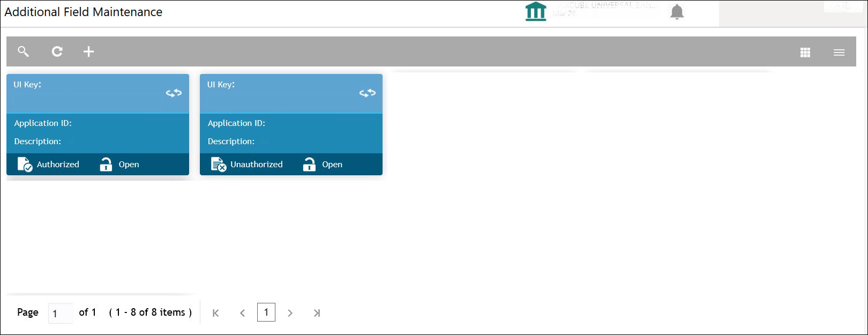This screenshot has width=868, height=335.
Task: Select page 1 button in pagination
Action: [x=266, y=312]
